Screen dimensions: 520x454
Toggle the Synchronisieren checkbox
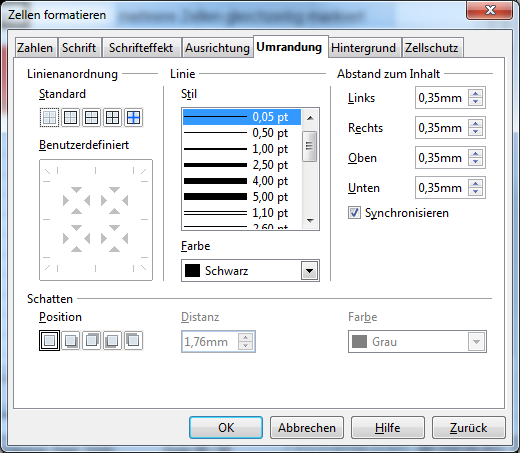[x=354, y=213]
